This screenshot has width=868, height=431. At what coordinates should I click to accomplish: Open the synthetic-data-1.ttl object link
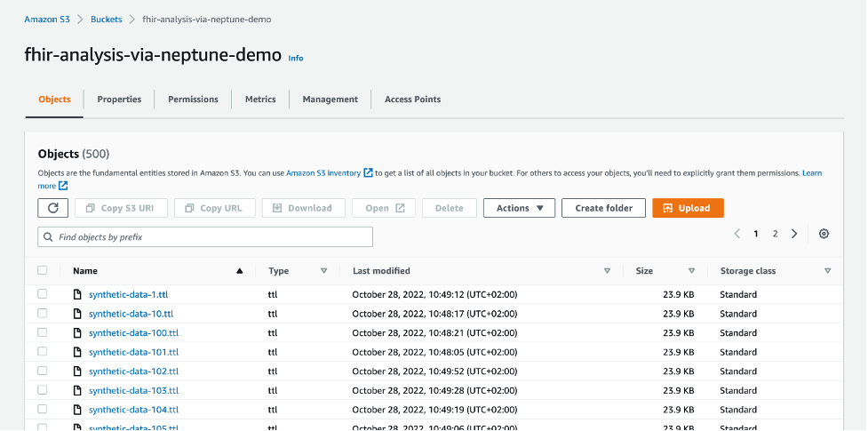point(129,295)
